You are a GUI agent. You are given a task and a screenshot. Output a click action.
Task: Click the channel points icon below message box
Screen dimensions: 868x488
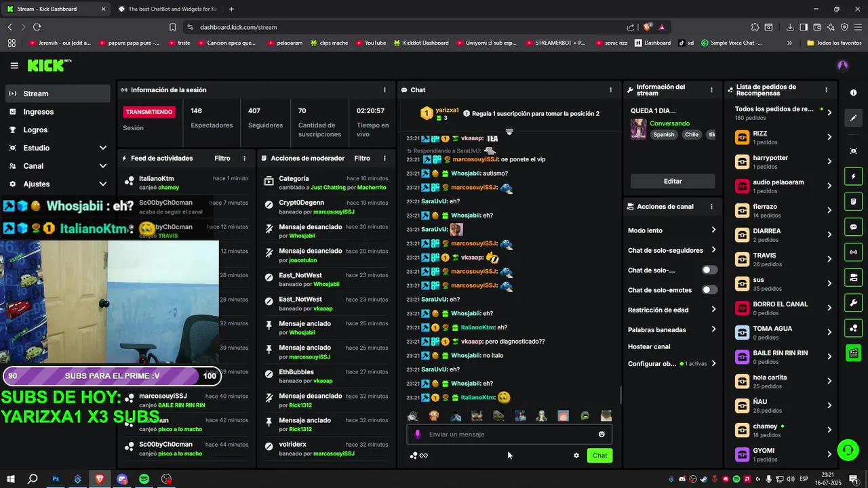point(413,455)
